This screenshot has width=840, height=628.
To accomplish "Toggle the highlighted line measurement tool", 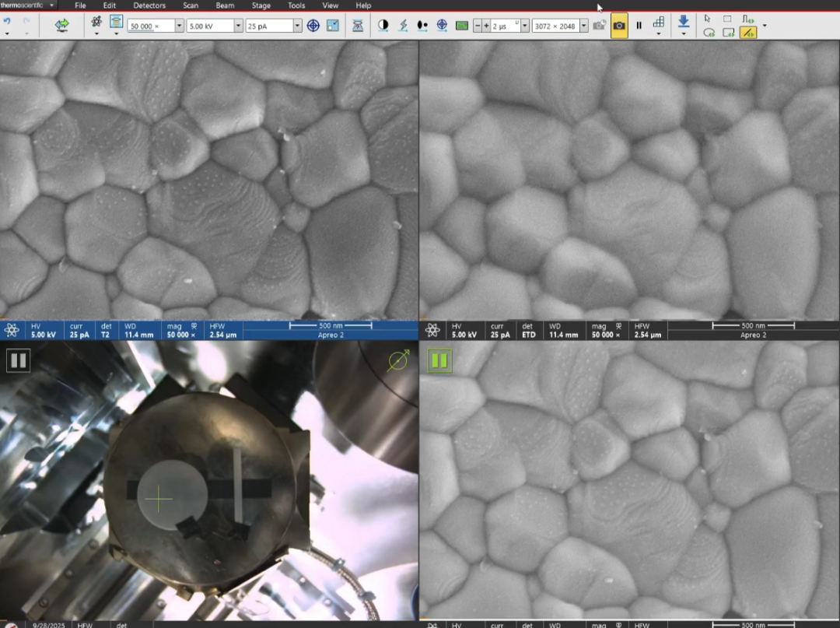I will point(748,33).
